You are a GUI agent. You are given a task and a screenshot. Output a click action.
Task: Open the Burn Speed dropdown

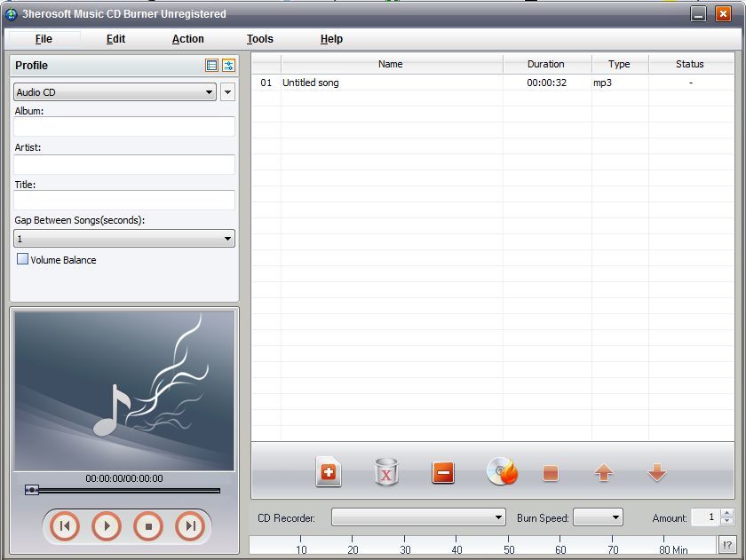coord(615,517)
